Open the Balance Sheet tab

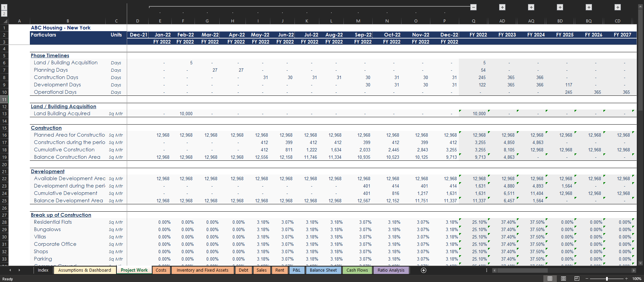coord(323,270)
